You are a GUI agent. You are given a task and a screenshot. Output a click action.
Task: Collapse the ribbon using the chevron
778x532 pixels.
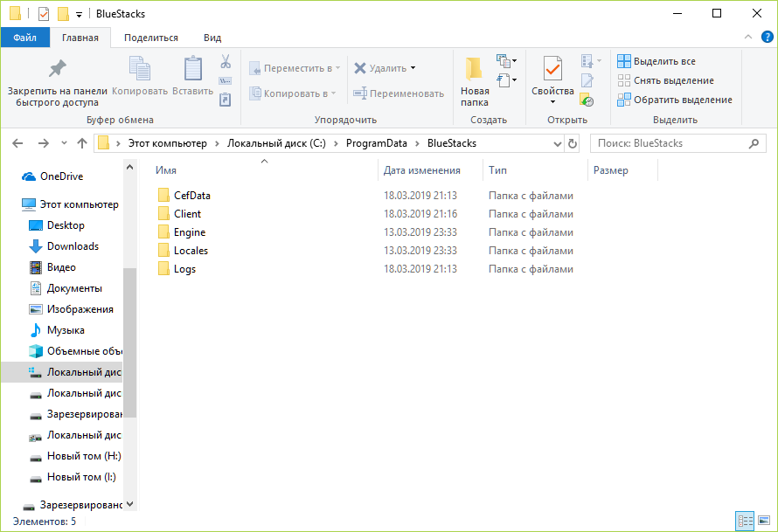[748, 37]
